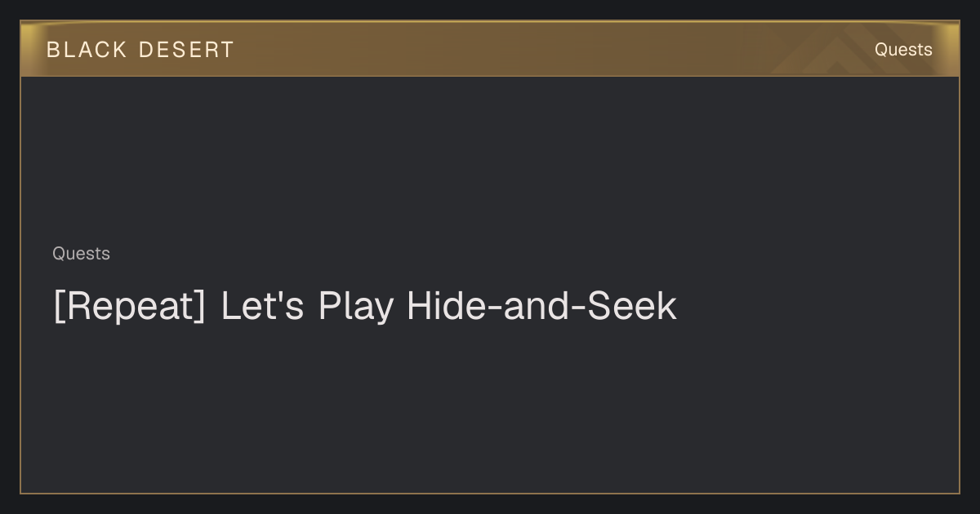The width and height of the screenshot is (980, 514).
Task: Select the word DESERT in the logo
Action: tap(186, 50)
